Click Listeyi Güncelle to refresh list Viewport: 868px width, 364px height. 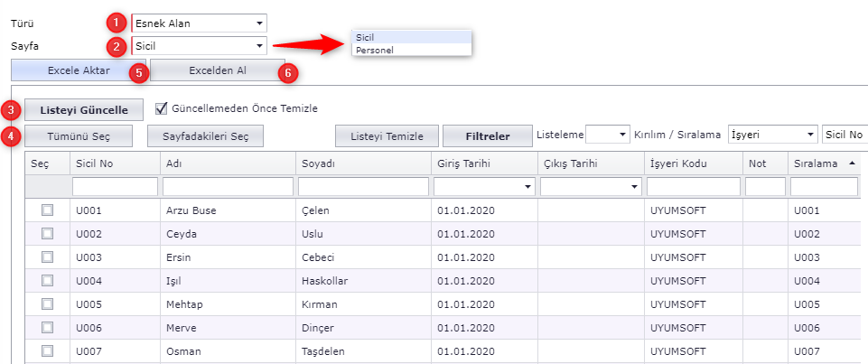[x=84, y=109]
